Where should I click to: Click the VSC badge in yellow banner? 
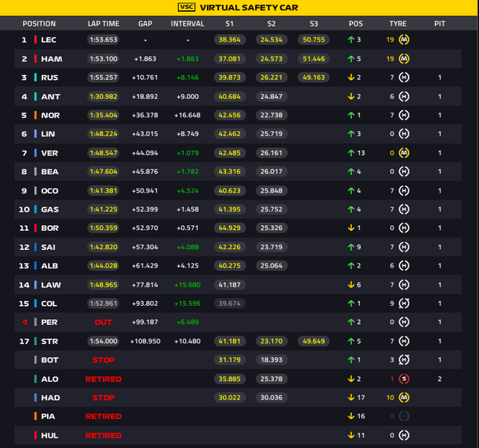pyautogui.click(x=186, y=7)
